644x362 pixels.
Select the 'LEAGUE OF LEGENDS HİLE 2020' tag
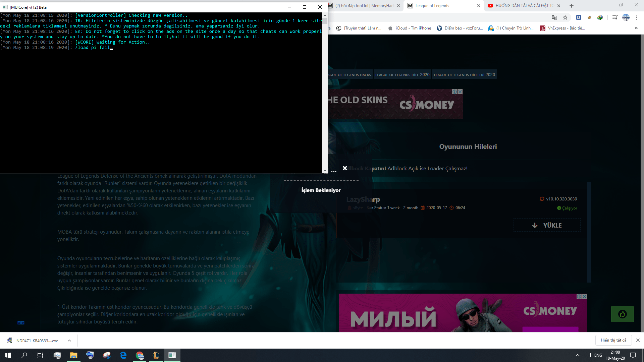point(402,75)
